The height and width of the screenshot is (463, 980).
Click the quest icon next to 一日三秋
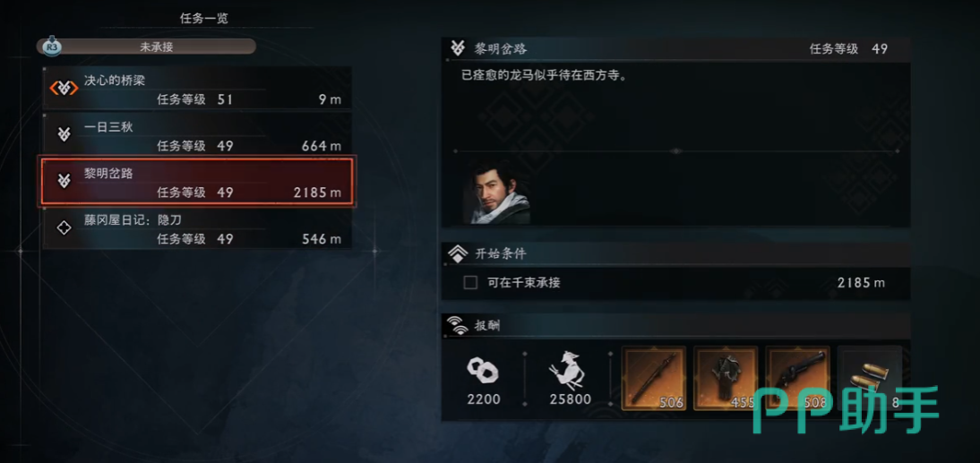pos(63,134)
